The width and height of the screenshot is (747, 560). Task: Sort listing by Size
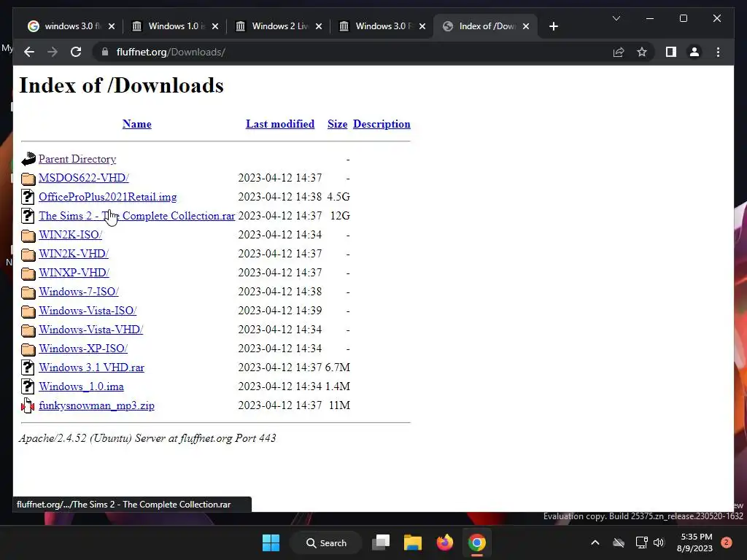tap(337, 124)
